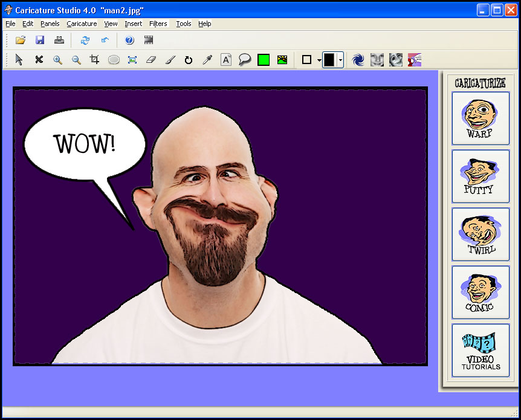
Task: Select the paintbrush tool
Action: 170,60
